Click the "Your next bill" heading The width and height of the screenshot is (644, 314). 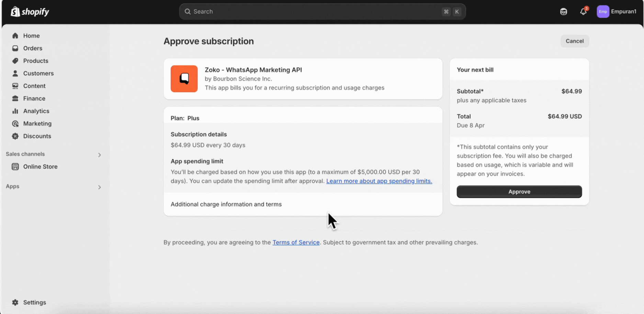[x=475, y=70]
